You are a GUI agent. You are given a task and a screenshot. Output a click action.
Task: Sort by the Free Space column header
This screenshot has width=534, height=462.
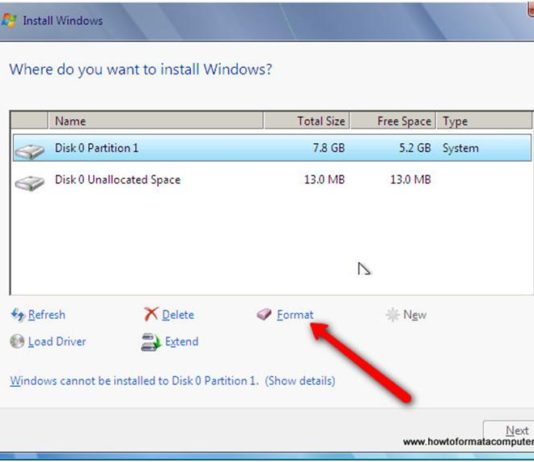[x=393, y=121]
